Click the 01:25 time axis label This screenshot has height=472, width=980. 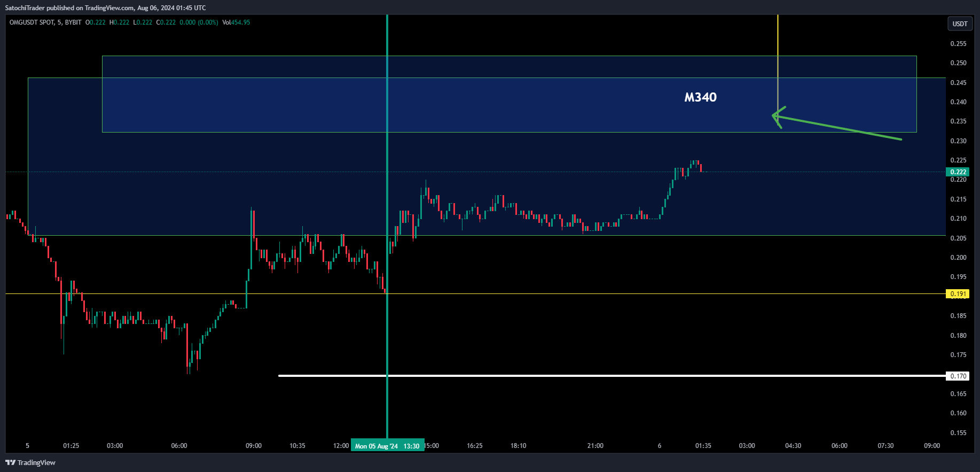pos(71,446)
